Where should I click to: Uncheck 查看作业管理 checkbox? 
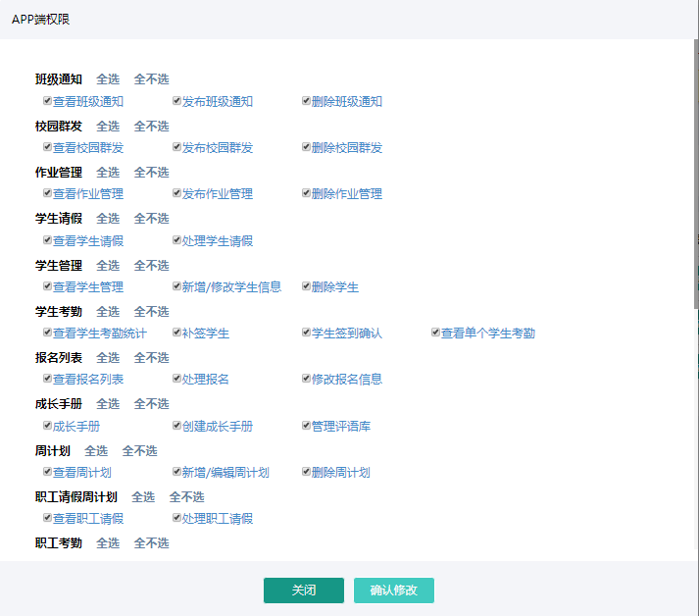47,193
